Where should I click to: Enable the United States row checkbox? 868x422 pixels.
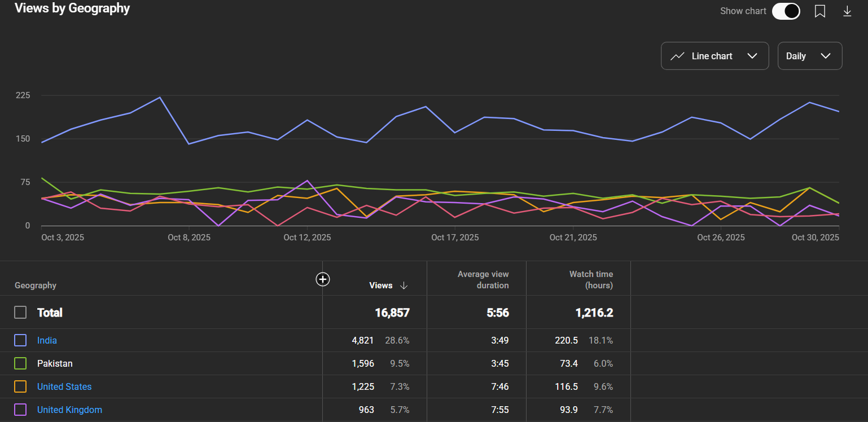[x=20, y=386]
